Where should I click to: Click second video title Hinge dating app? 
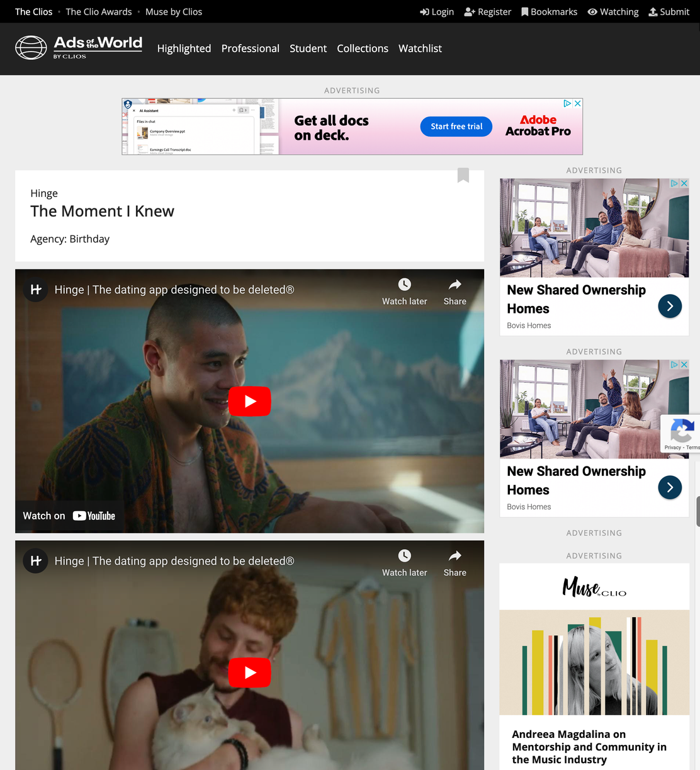[174, 561]
